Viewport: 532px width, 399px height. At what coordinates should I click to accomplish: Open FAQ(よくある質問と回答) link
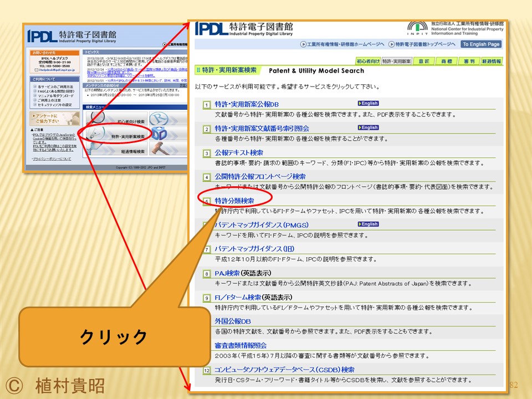coord(56,91)
